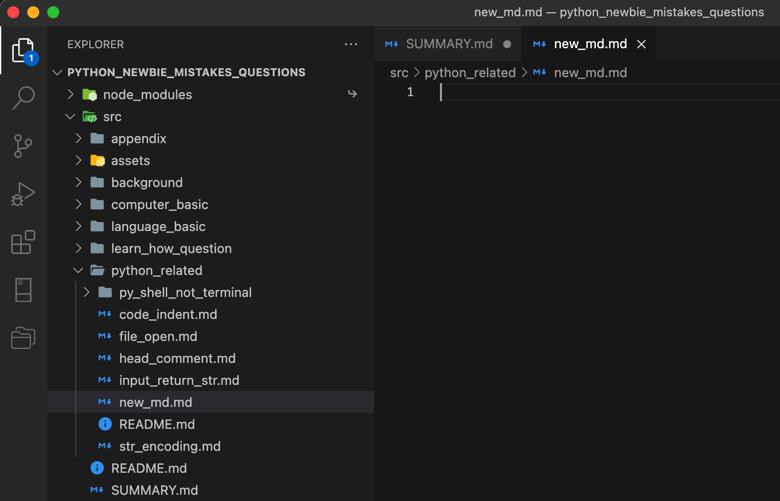
Task: Open the Source Control view icon
Action: pyautogui.click(x=23, y=146)
